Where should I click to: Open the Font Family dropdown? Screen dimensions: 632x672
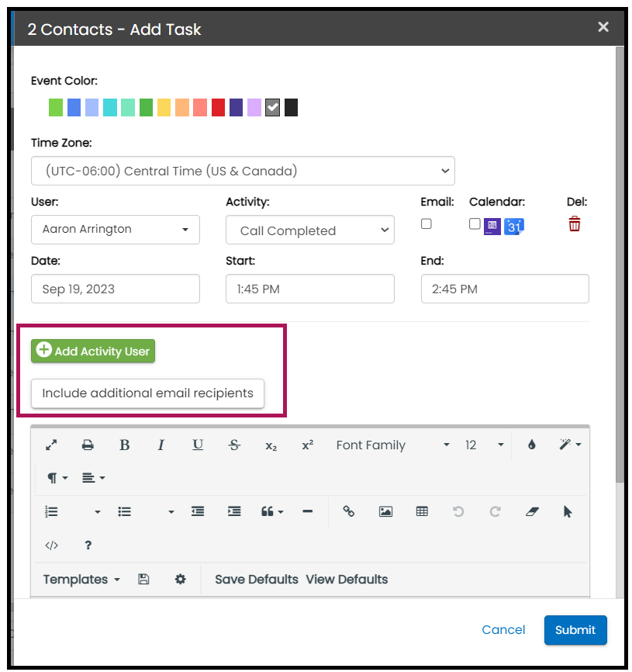click(392, 445)
